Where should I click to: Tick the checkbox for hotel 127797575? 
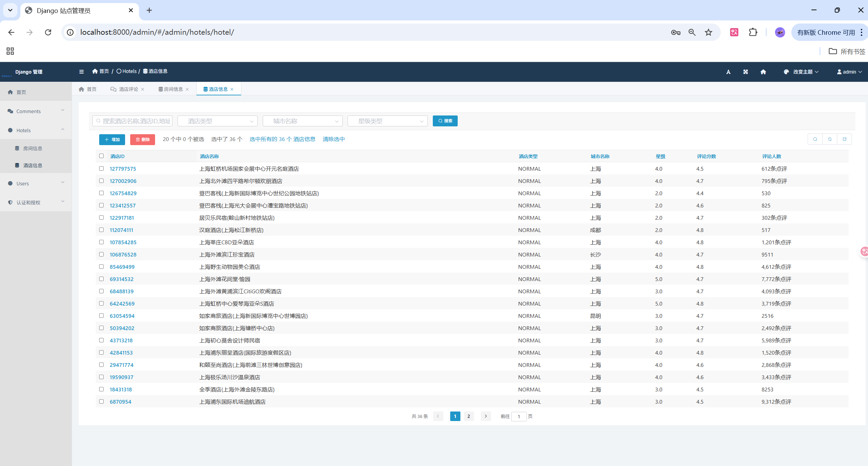[x=101, y=169]
